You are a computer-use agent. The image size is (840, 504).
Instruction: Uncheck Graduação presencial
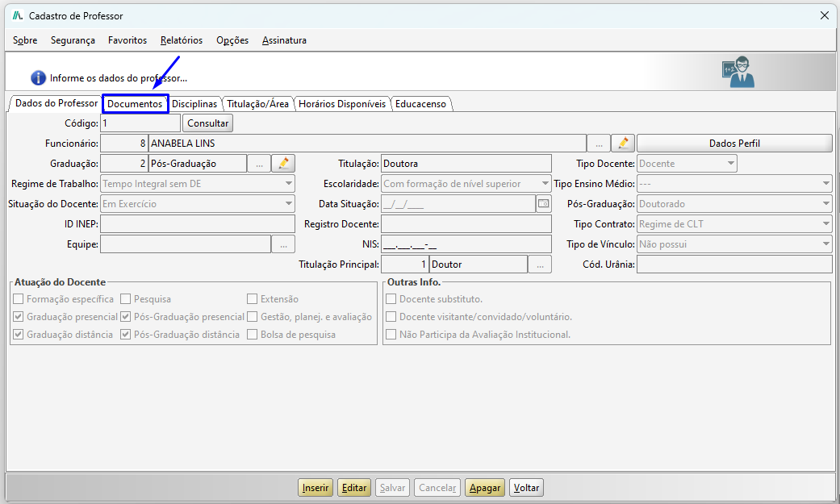[x=19, y=317]
